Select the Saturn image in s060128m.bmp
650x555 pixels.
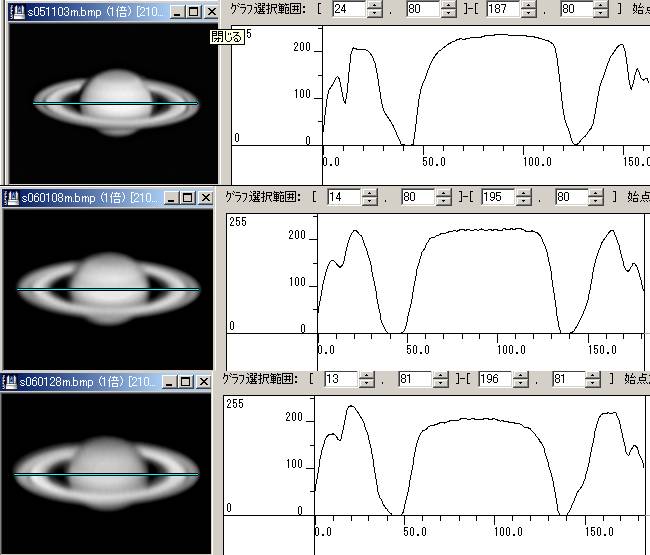point(106,473)
